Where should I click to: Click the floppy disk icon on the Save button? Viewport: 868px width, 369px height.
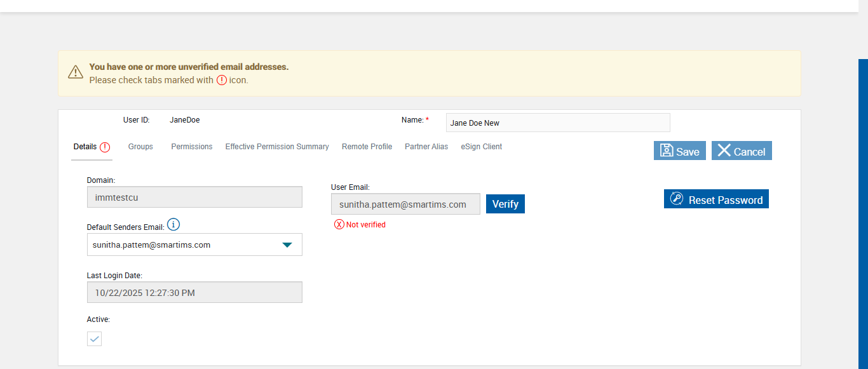point(667,151)
